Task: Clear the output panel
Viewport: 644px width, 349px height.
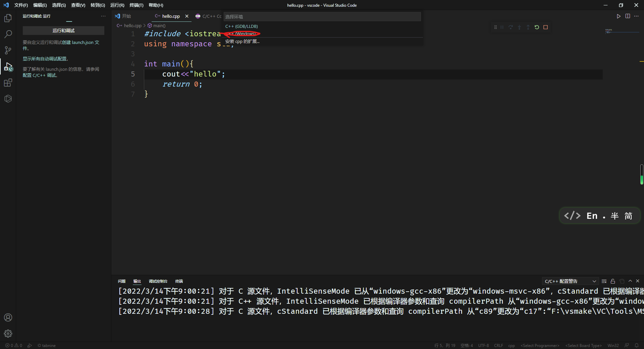Action: pyautogui.click(x=604, y=281)
